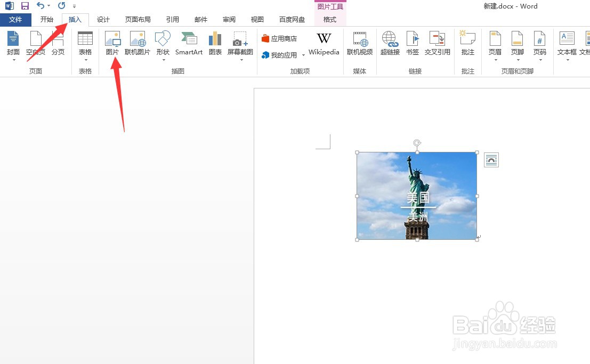590x364 pixels.
Task: Open the 页脚 footer dropdown
Action: pyautogui.click(x=518, y=46)
